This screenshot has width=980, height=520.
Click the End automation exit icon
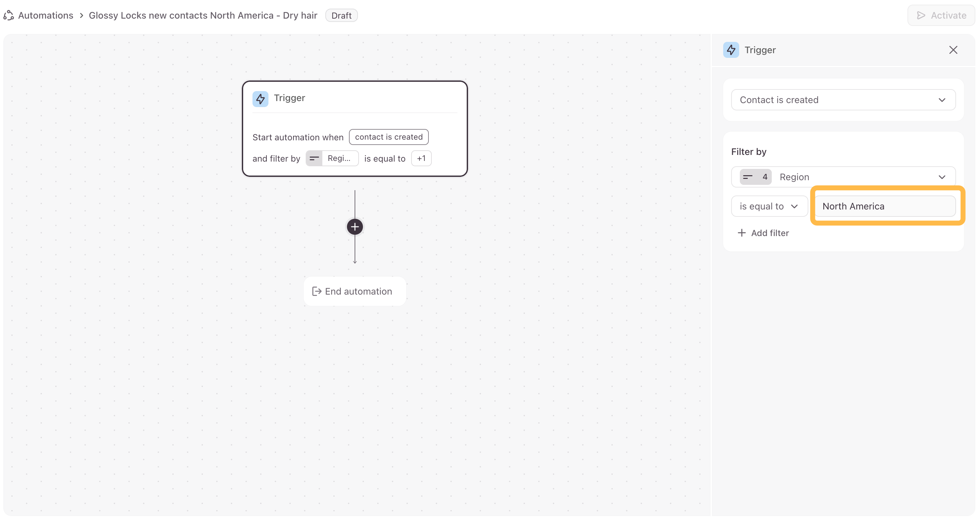click(x=317, y=291)
